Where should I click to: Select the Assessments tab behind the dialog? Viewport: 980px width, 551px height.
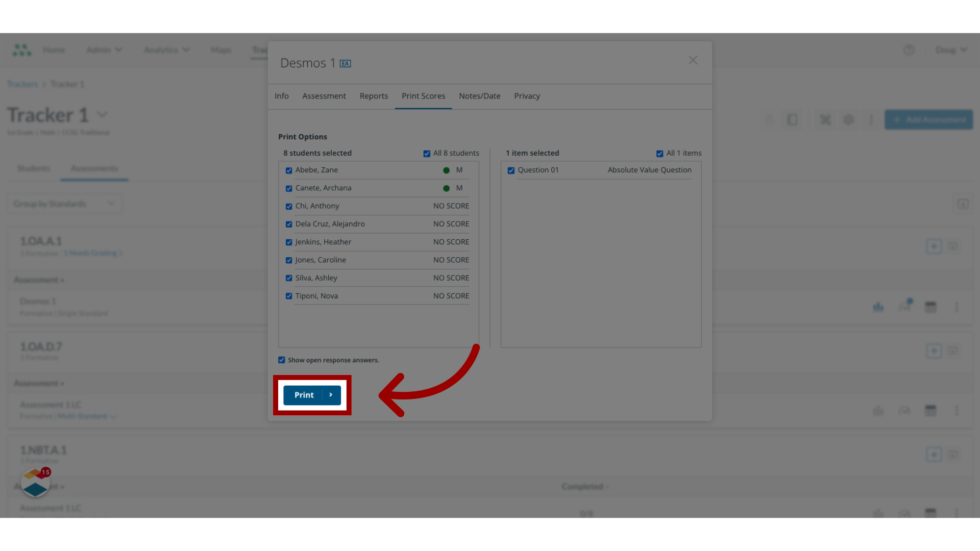click(94, 168)
